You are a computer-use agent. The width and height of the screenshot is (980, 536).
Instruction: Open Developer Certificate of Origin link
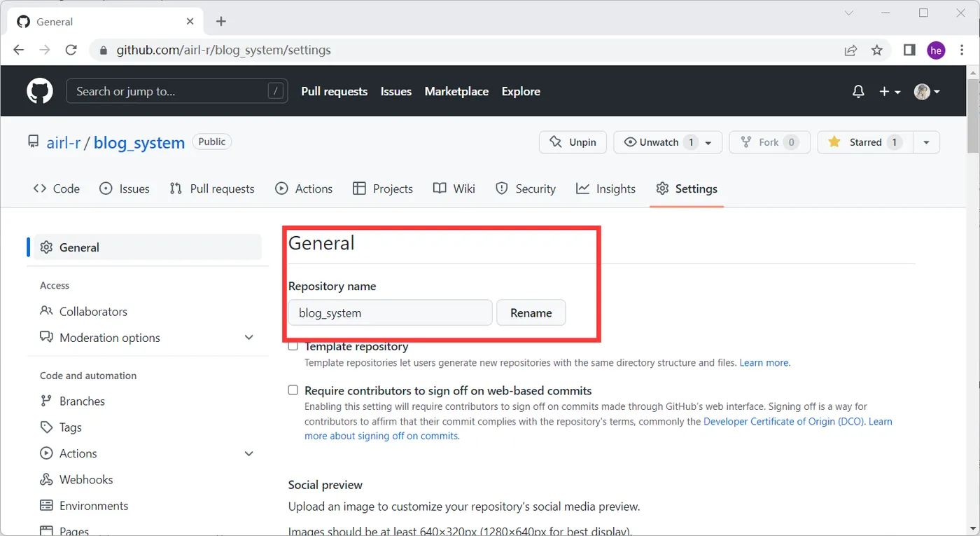pyautogui.click(x=784, y=421)
